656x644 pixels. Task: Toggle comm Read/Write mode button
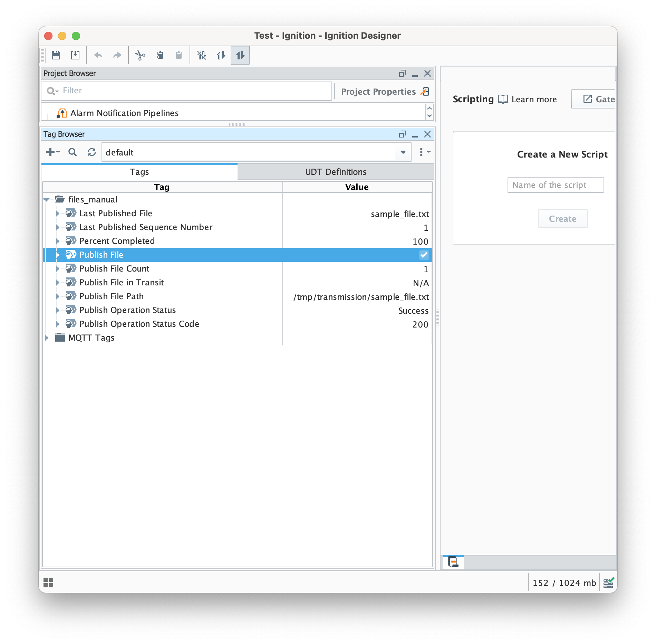point(240,55)
